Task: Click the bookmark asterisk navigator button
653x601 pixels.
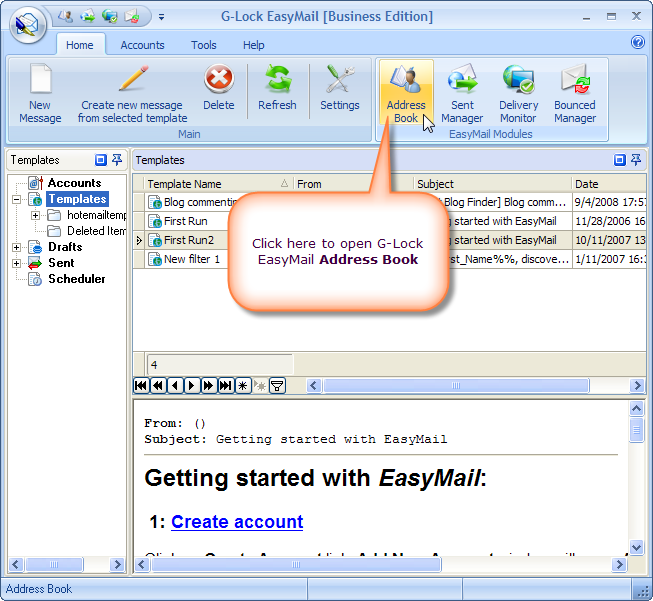Action: click(x=242, y=386)
